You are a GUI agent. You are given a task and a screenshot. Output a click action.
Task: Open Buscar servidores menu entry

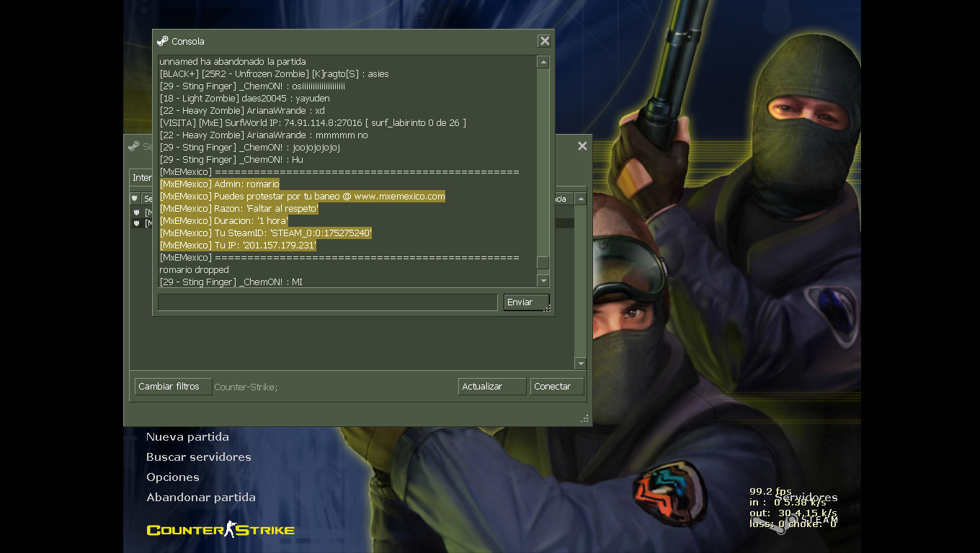pyautogui.click(x=199, y=457)
